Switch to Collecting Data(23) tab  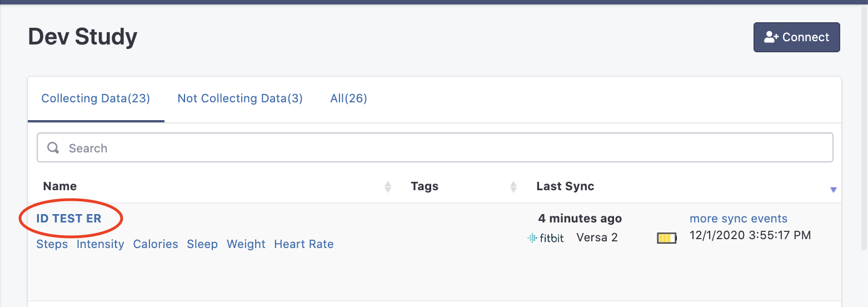(x=96, y=98)
